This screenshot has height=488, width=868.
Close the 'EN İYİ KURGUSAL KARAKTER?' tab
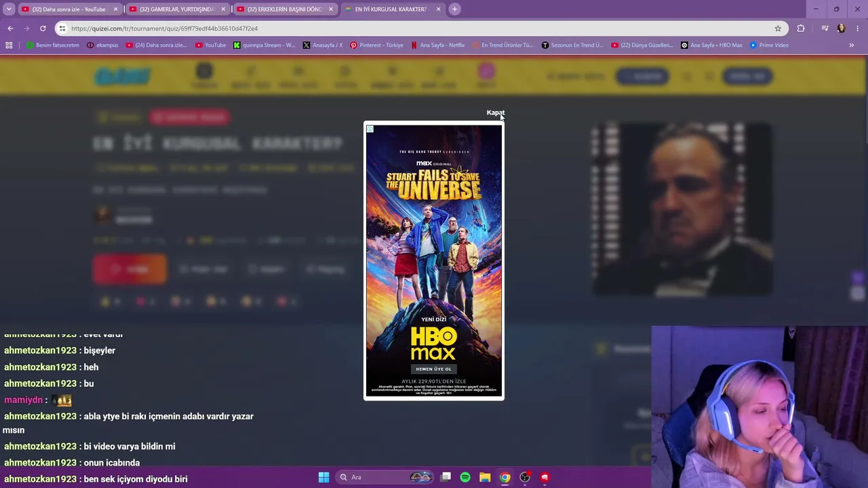pyautogui.click(x=438, y=9)
